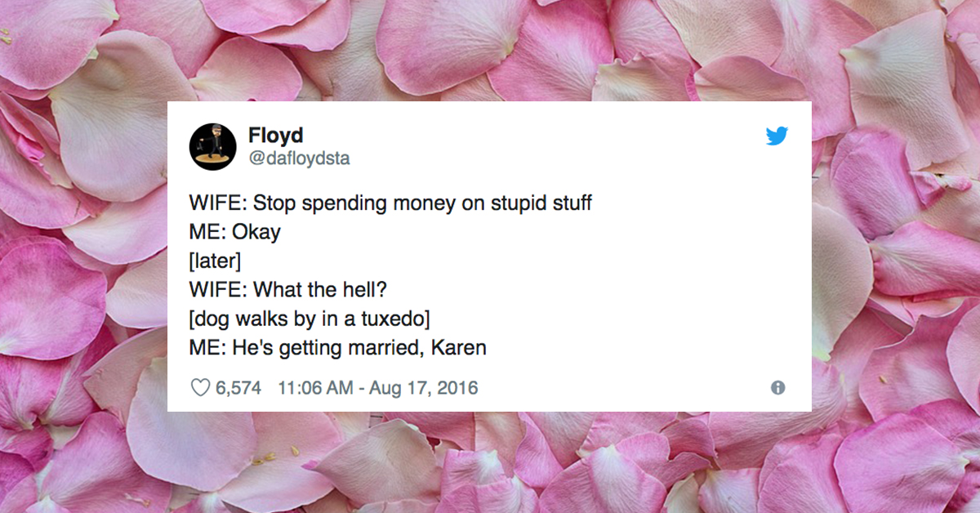Click the 6,574 likes count
The image size is (980, 513).
(238, 388)
